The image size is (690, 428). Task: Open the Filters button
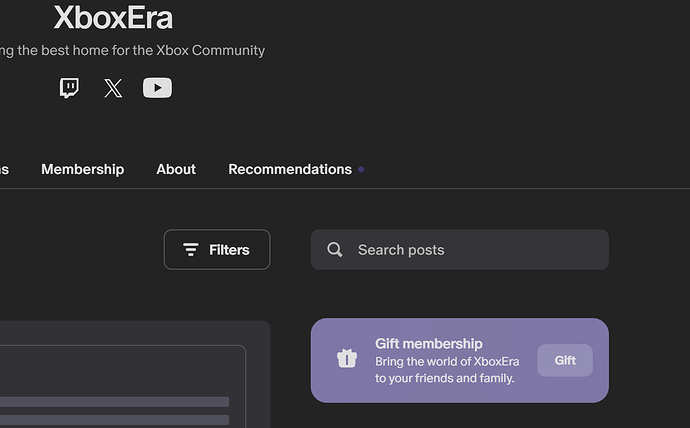pyautogui.click(x=217, y=249)
